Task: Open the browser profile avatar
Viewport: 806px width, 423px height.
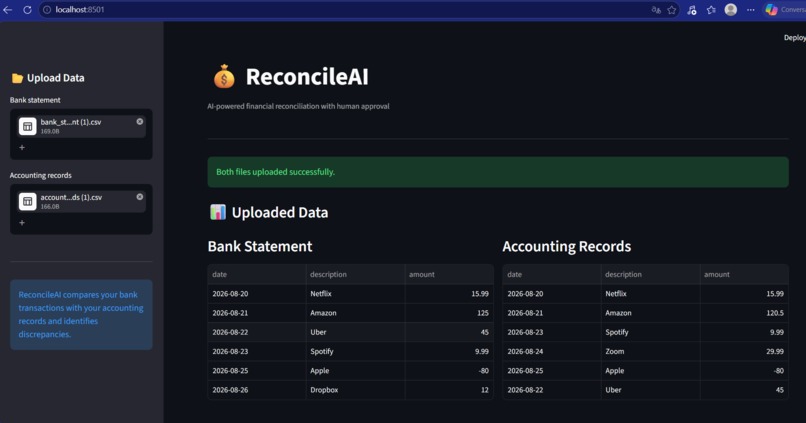Action: [x=730, y=10]
